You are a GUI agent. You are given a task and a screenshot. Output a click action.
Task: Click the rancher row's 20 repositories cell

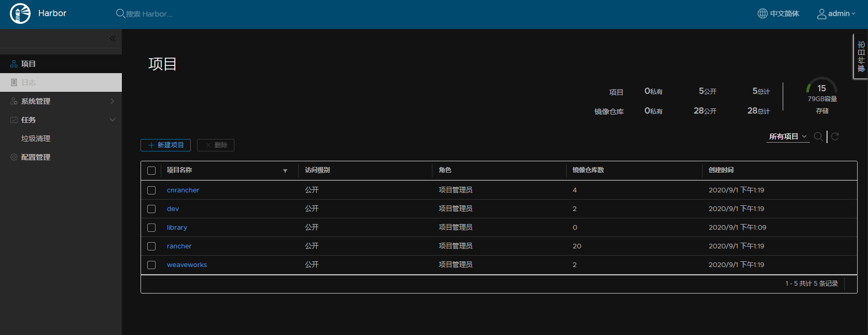(x=577, y=246)
